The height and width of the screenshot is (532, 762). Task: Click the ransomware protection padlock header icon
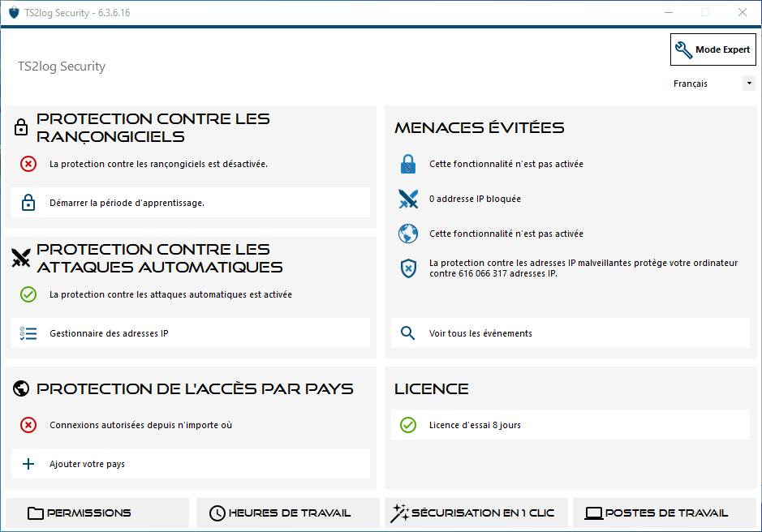[21, 127]
